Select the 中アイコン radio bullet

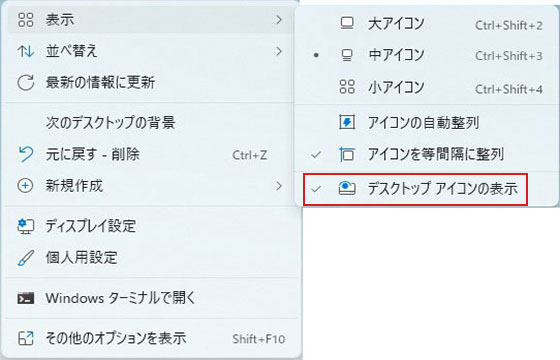pyautogui.click(x=316, y=55)
